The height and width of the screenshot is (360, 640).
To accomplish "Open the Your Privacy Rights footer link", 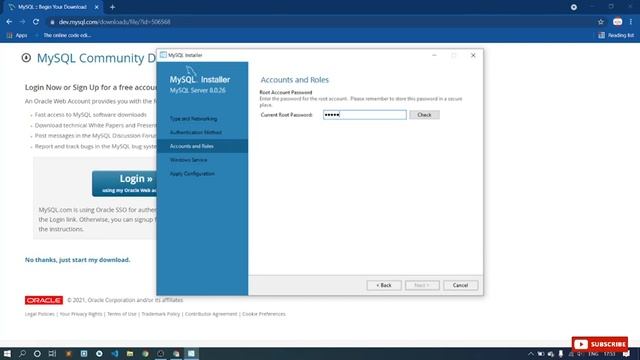I will (81, 314).
